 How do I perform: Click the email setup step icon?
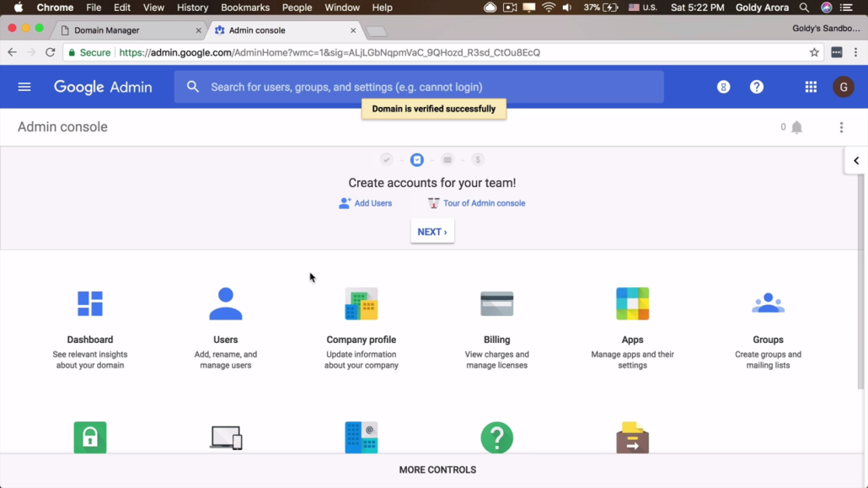(x=447, y=159)
